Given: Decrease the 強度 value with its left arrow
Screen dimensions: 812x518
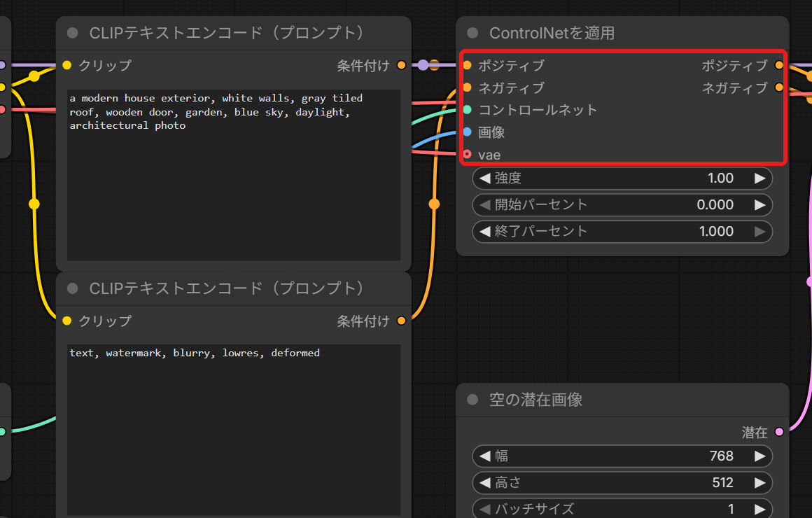Looking at the screenshot, I should pyautogui.click(x=484, y=178).
